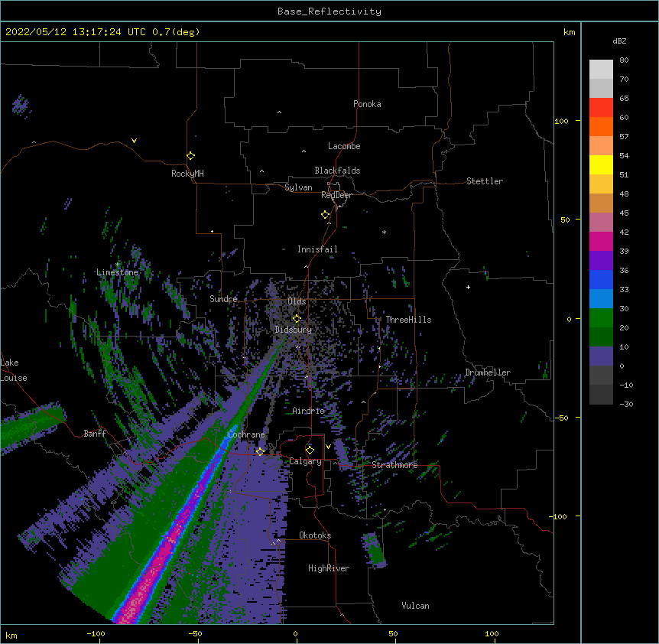Click the yellow station marker between Olds and Didsbury
Viewport: 659px width, 644px height.
click(x=297, y=318)
